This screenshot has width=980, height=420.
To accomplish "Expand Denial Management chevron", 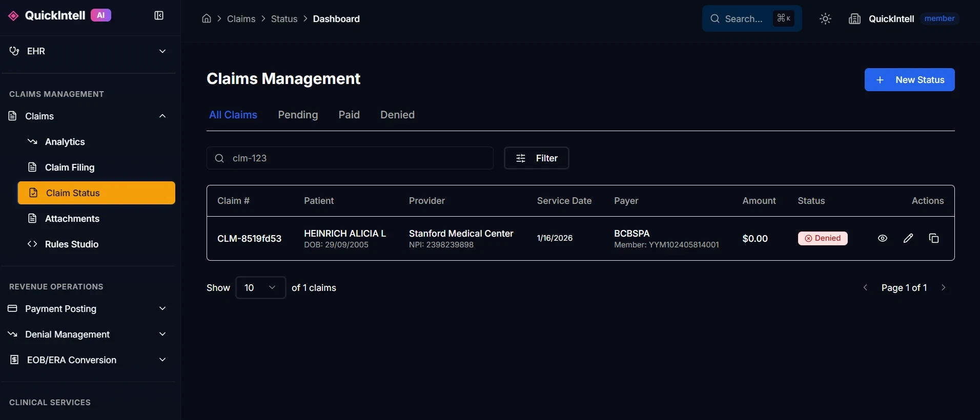I will coord(162,334).
